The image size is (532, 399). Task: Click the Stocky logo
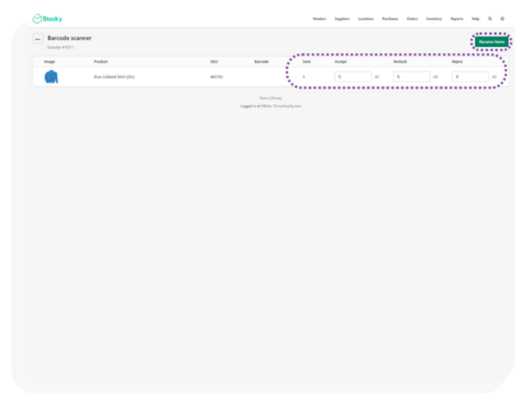[x=47, y=18]
